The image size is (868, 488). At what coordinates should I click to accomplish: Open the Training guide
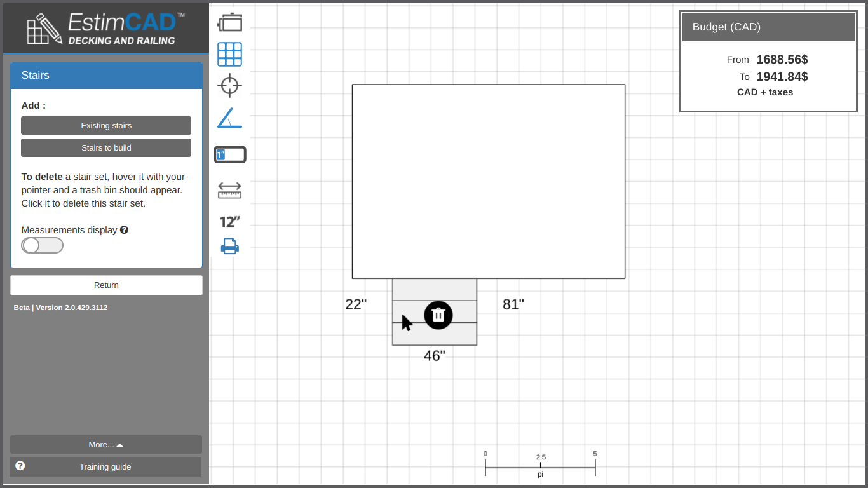(105, 467)
